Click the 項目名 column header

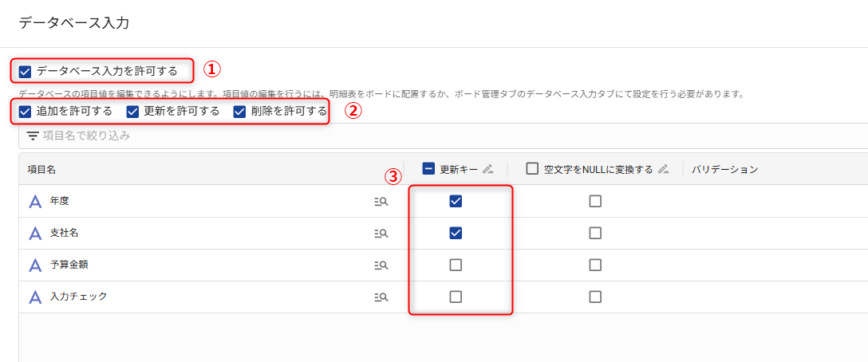coord(41,169)
